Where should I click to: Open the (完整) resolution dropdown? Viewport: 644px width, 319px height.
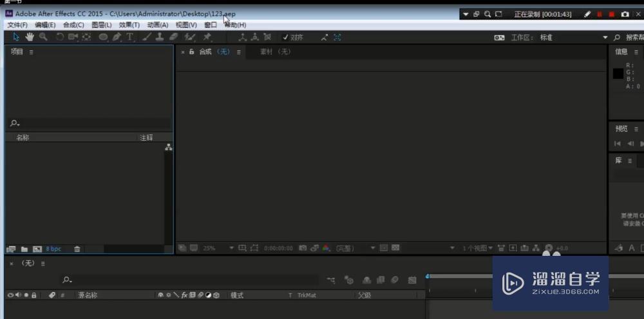click(355, 248)
